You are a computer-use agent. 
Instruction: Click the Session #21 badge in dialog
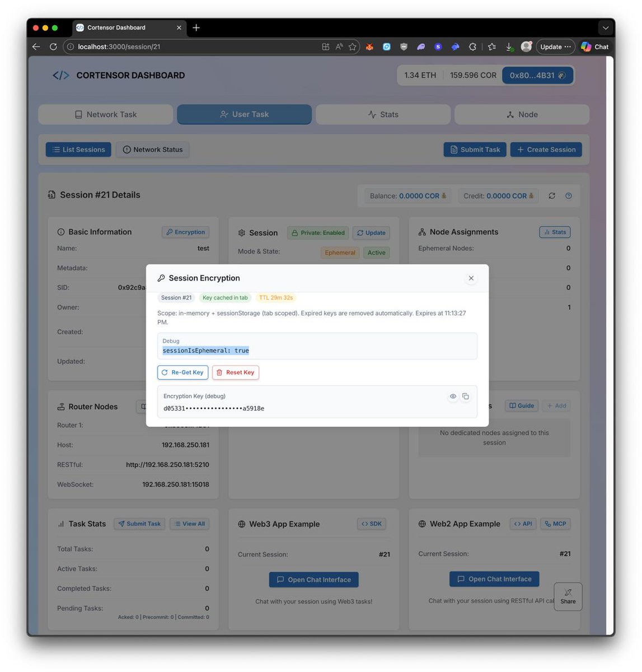[x=176, y=298]
